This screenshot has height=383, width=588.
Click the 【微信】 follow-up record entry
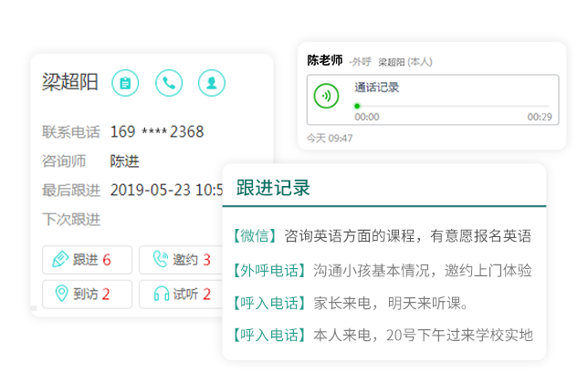[383, 236]
